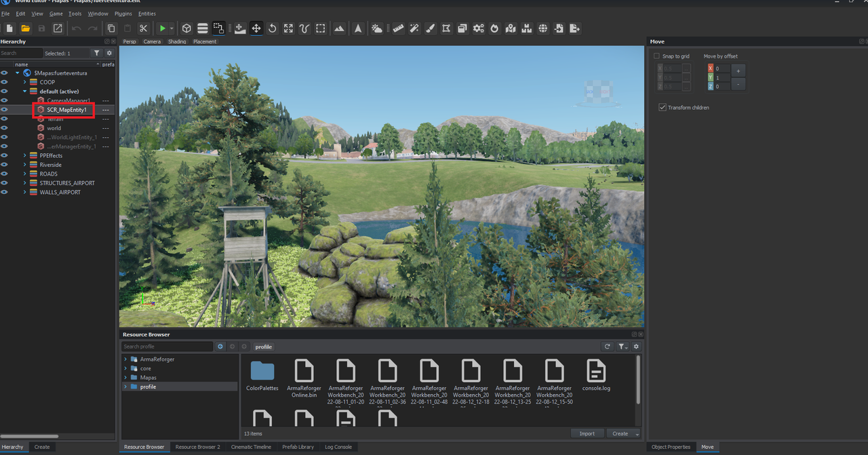Image resolution: width=868 pixels, height=455 pixels.
Task: Open the Plugins menu
Action: coord(123,14)
